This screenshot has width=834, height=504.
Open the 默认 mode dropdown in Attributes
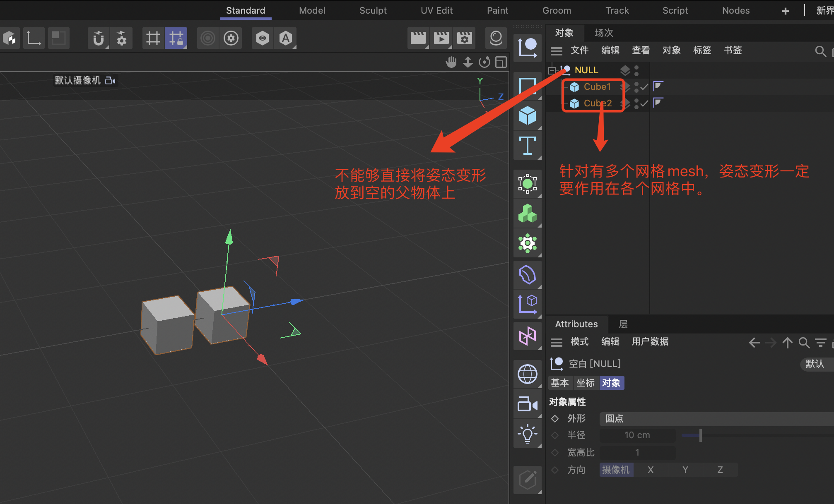tap(815, 364)
